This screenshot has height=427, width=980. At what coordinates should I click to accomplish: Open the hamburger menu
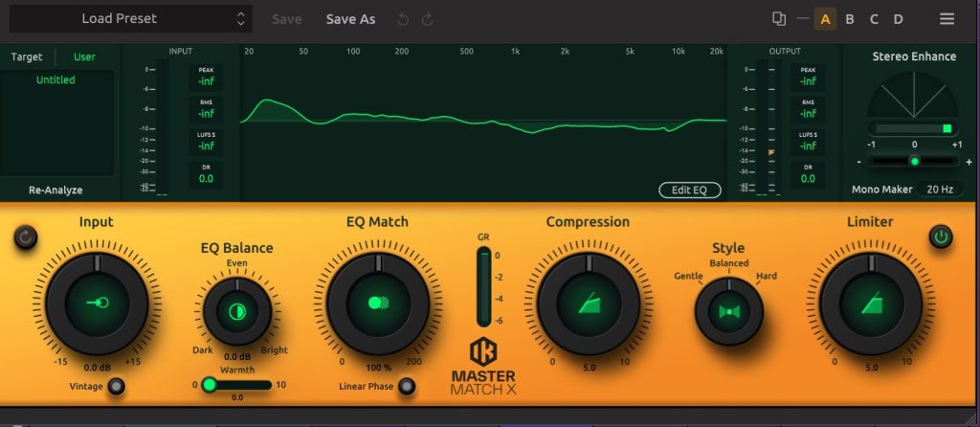pos(947,19)
